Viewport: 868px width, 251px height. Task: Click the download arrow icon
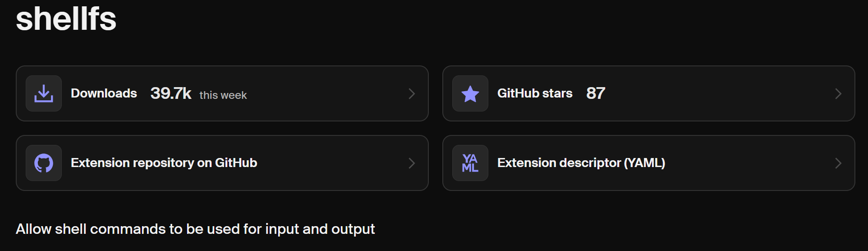coord(44,93)
